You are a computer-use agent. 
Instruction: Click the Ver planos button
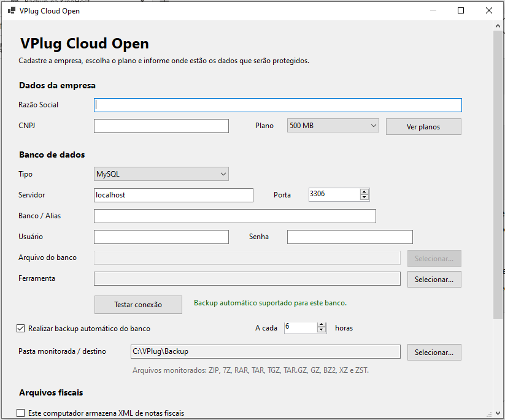pos(423,127)
